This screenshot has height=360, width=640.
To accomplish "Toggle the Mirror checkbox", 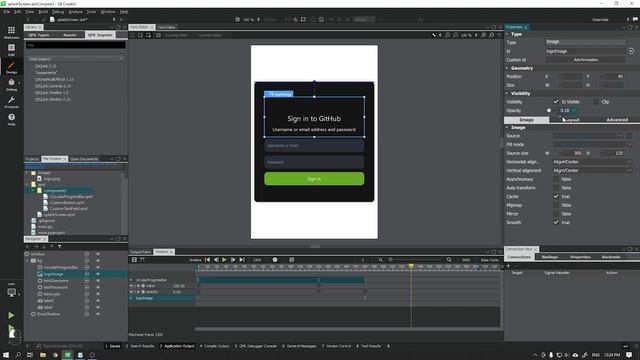I will [556, 214].
